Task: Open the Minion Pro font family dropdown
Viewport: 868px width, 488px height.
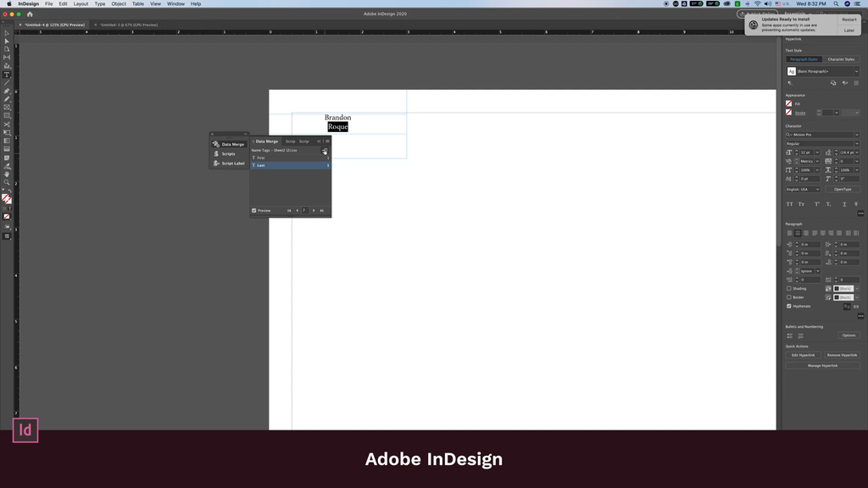Action: tap(856, 135)
